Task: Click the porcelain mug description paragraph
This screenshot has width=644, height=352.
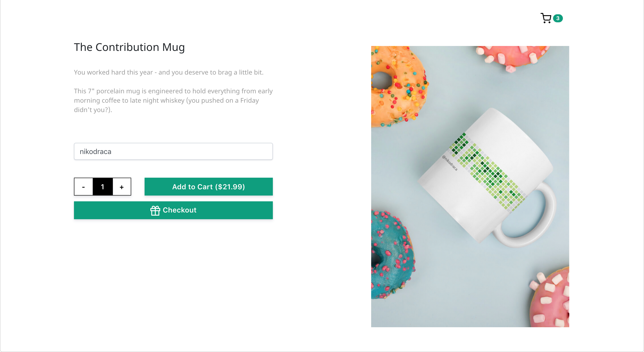Action: (x=173, y=100)
